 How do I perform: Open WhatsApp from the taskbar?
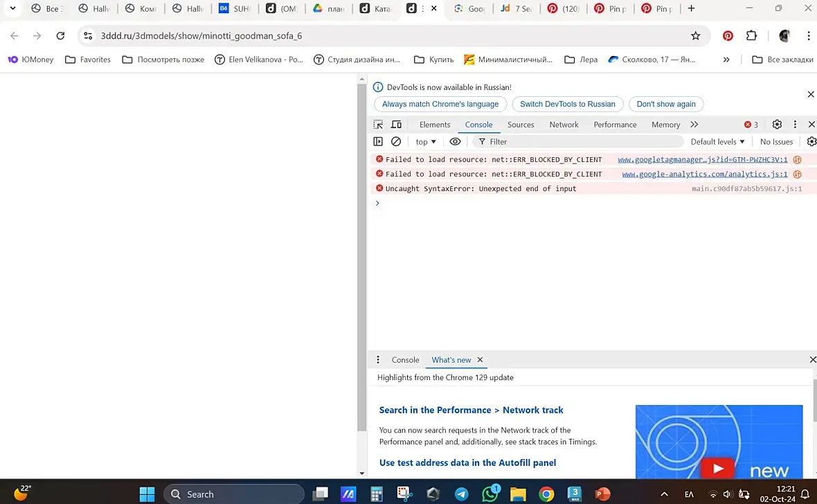click(490, 494)
